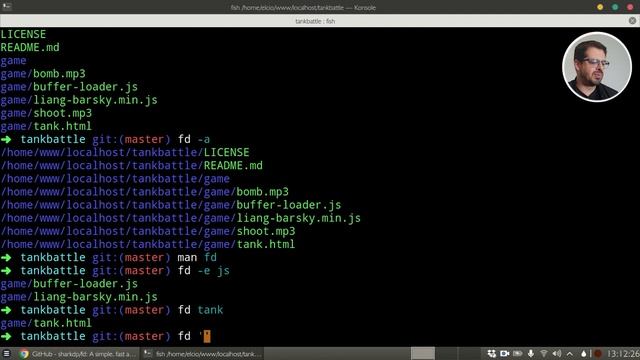
Task: Maximize the Konsole window with green button
Action: [x=615, y=7]
